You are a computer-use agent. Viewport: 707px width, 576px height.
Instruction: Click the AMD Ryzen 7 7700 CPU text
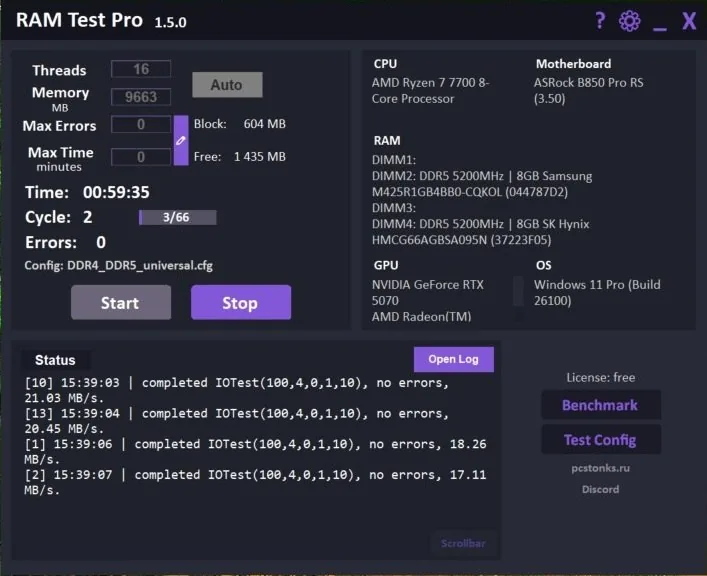point(431,91)
